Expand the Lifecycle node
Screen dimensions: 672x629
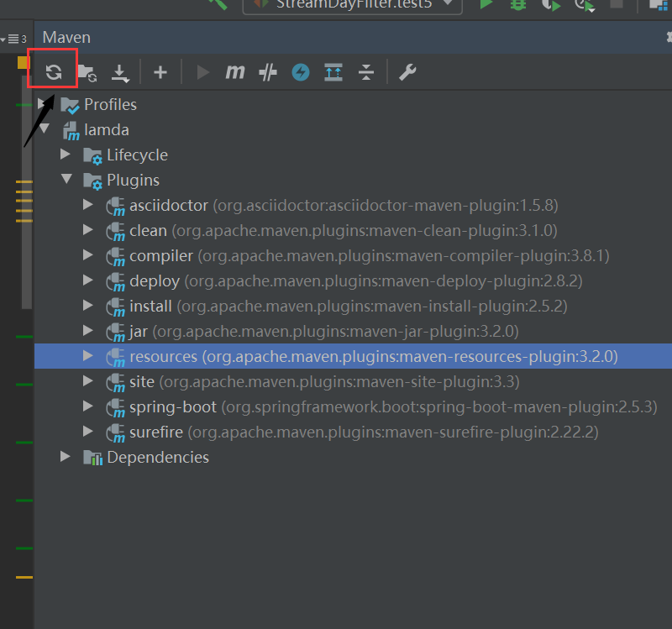pos(66,155)
